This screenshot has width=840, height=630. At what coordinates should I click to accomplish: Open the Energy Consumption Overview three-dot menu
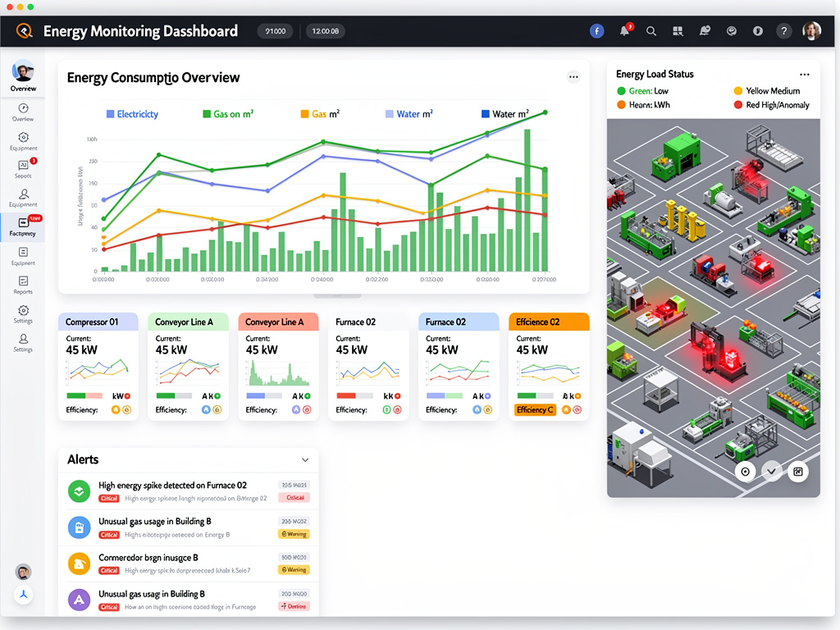click(x=573, y=77)
